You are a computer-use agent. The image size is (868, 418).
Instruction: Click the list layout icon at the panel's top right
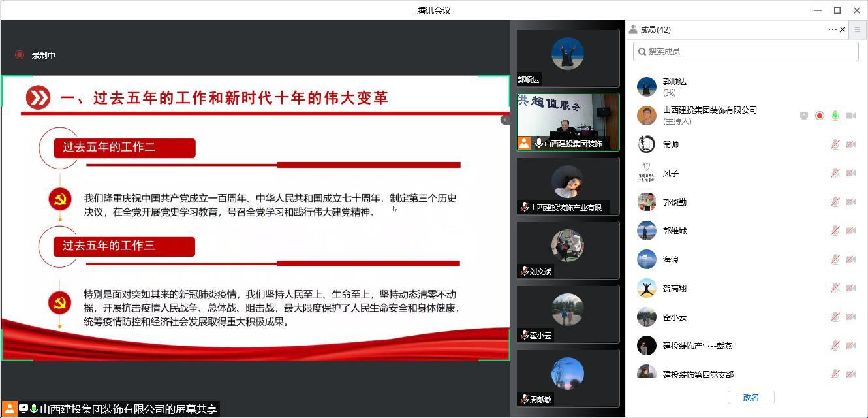(x=858, y=29)
